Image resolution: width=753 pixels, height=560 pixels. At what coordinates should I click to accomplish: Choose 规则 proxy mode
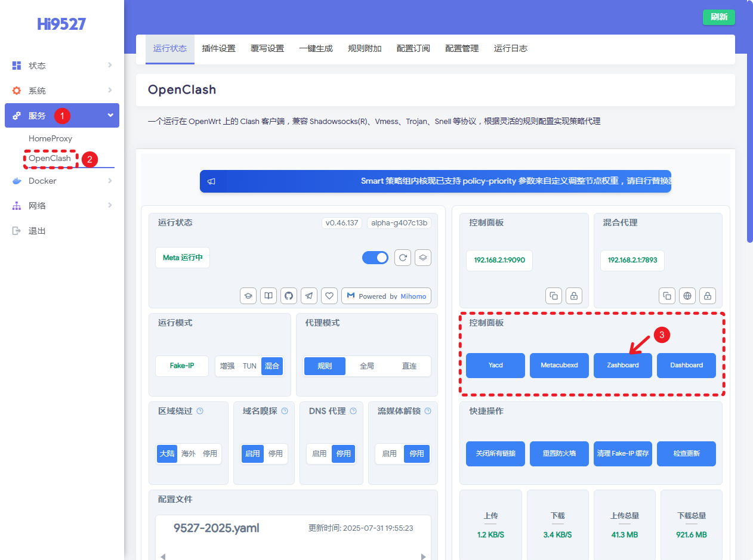pyautogui.click(x=325, y=366)
